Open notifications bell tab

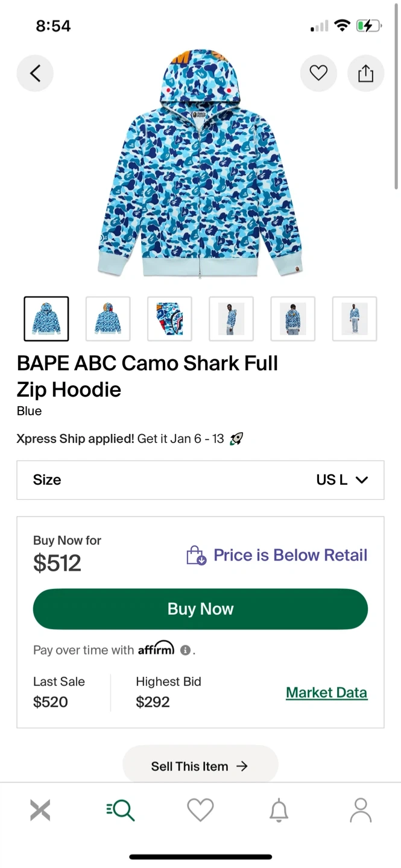(x=279, y=810)
